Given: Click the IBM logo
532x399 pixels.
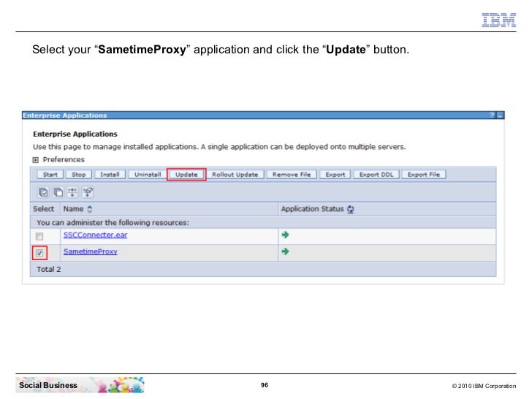Looking at the screenshot, I should [x=498, y=20].
